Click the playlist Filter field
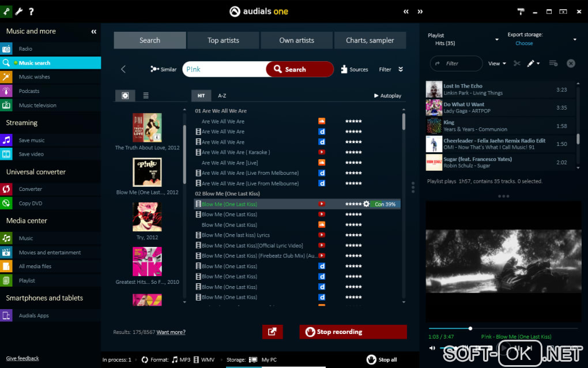 457,63
